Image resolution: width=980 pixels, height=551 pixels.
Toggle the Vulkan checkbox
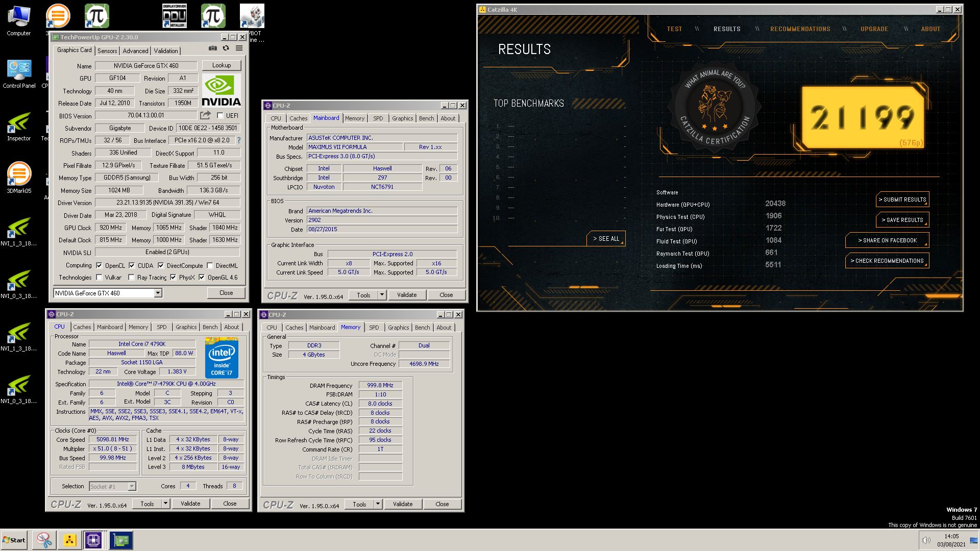point(99,278)
